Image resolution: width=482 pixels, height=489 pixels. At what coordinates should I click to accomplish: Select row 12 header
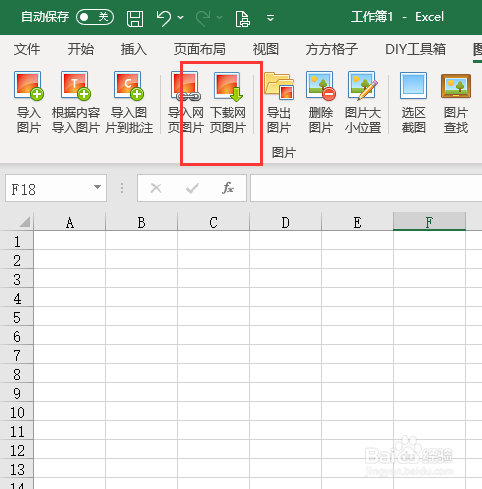pos(17,449)
